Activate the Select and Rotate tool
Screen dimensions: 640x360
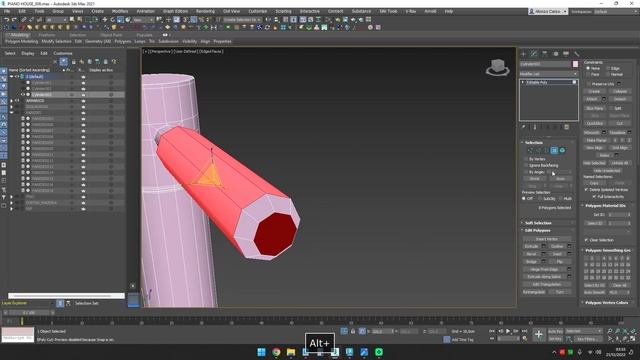113,20
